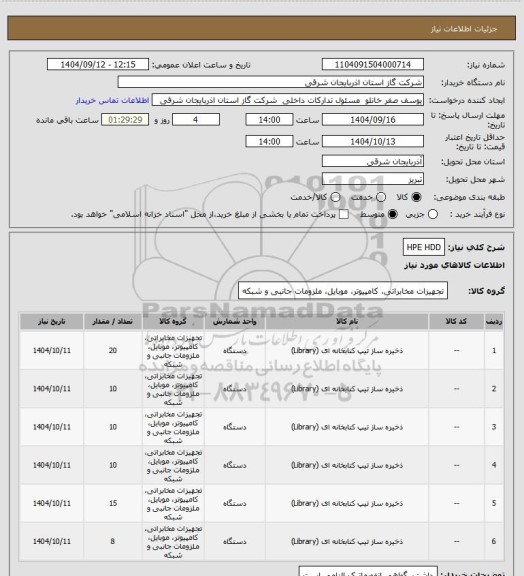Select the متوسط purchase type radio

392,214
